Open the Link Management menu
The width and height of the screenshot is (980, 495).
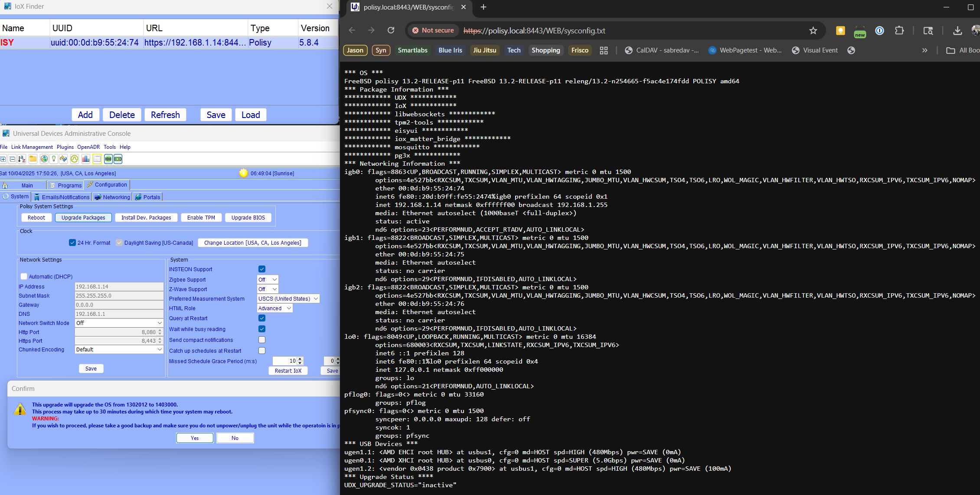click(32, 147)
